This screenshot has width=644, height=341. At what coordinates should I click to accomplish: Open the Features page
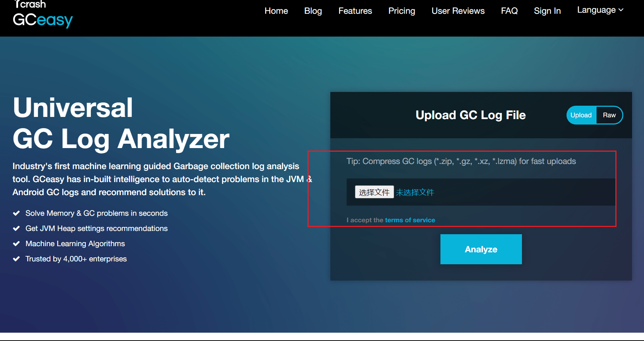click(x=355, y=11)
